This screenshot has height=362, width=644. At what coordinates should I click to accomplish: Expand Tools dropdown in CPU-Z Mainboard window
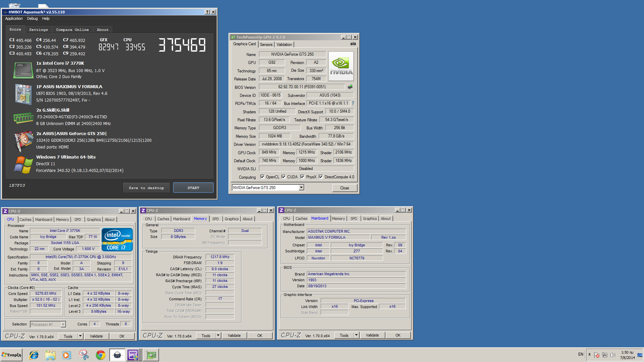356,335
